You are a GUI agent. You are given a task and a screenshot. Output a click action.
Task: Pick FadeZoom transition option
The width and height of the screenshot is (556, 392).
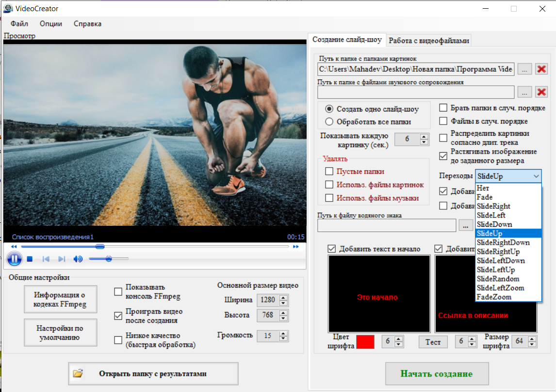494,297
